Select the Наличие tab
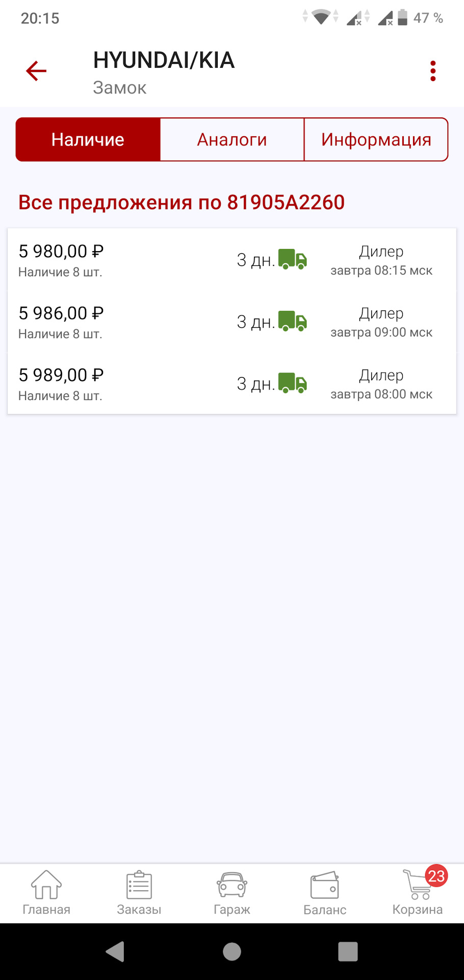 click(x=88, y=139)
